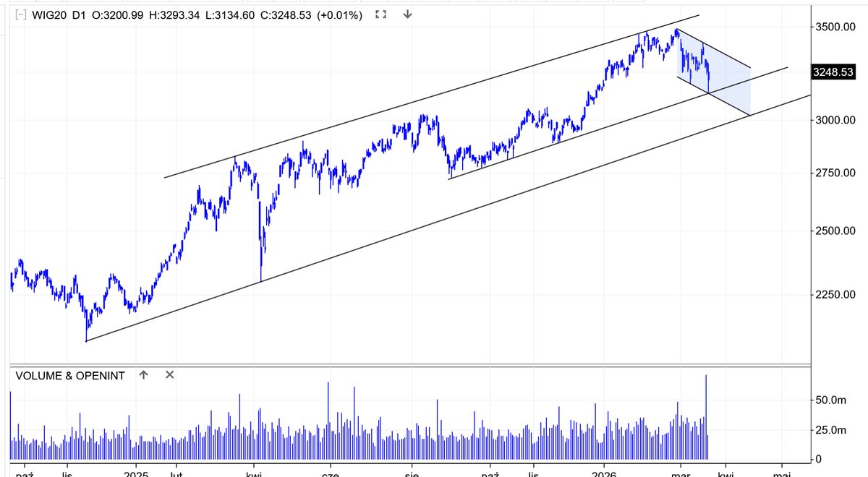868x477 pixels.
Task: Click the VOLUME & OPENINT indicator title
Action: pos(69,375)
